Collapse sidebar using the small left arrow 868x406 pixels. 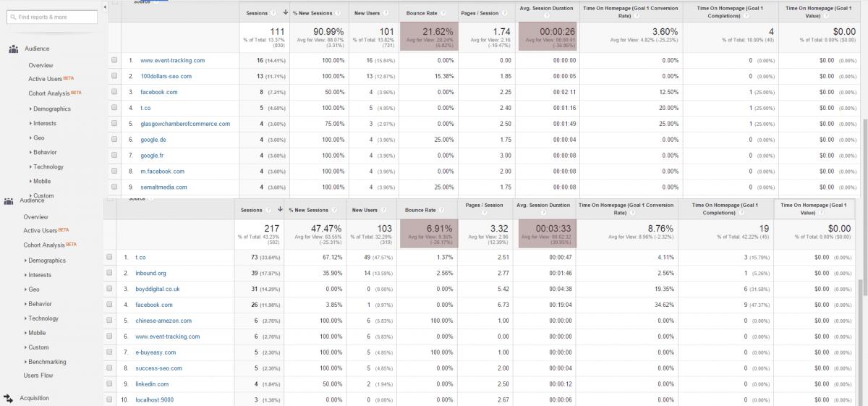(105, 6)
